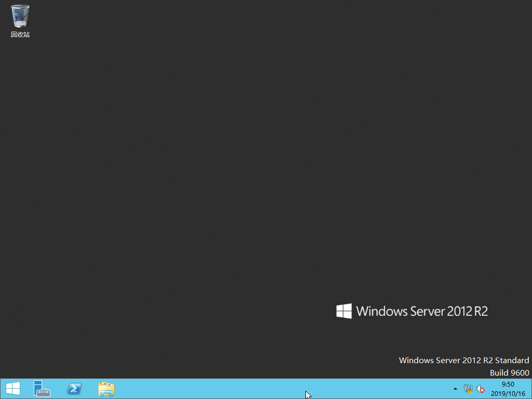Screen dimensions: 532x399
Task: Open the volume slider from the speaker icon
Action: (x=480, y=389)
